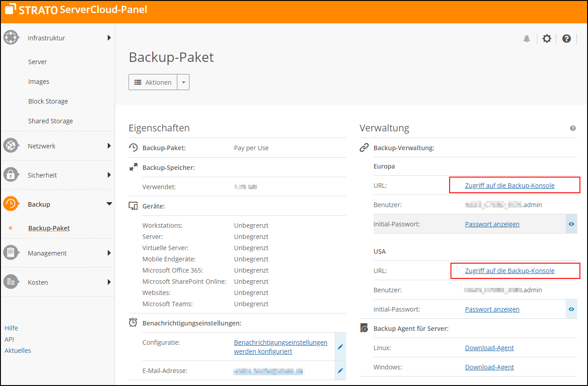Show the USA Initial-Passwort via eye icon
The width and height of the screenshot is (588, 386).
(x=571, y=309)
